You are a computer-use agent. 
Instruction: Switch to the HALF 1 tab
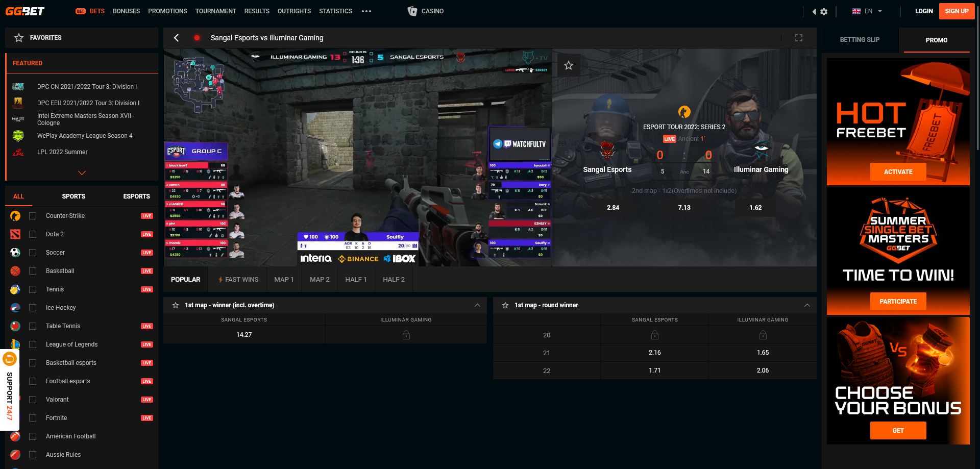tap(356, 280)
